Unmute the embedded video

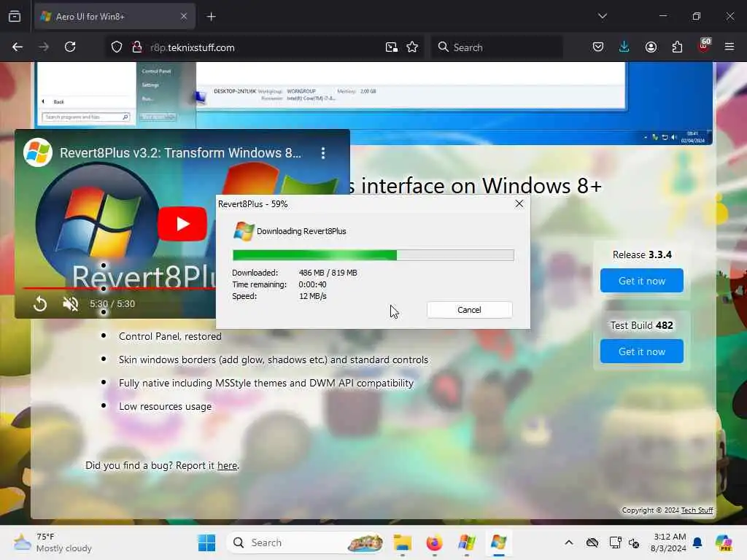(x=71, y=304)
